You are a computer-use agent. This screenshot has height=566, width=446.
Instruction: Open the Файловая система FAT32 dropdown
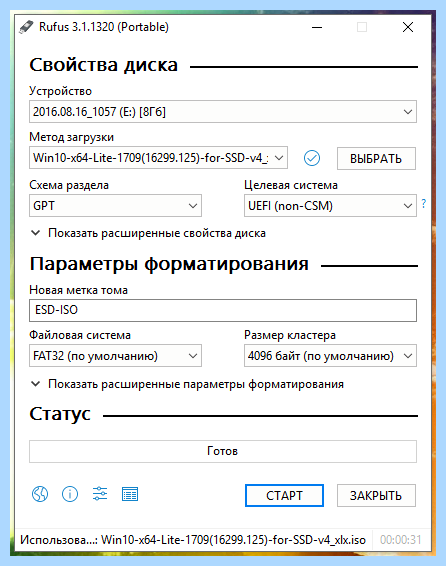tap(115, 356)
